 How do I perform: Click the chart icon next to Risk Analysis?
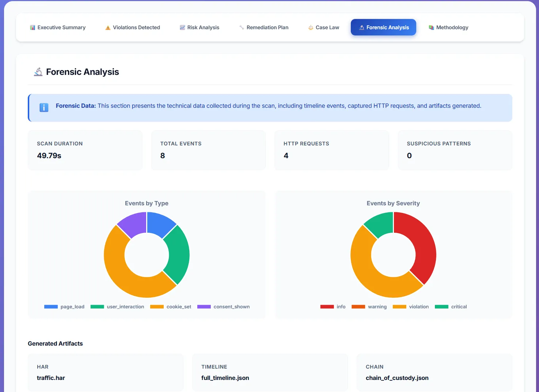[x=182, y=27]
